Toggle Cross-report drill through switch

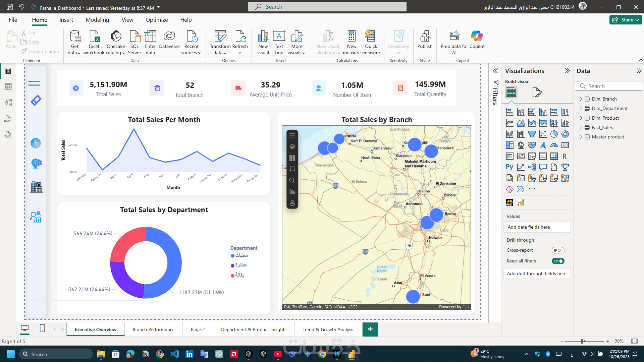pos(558,250)
